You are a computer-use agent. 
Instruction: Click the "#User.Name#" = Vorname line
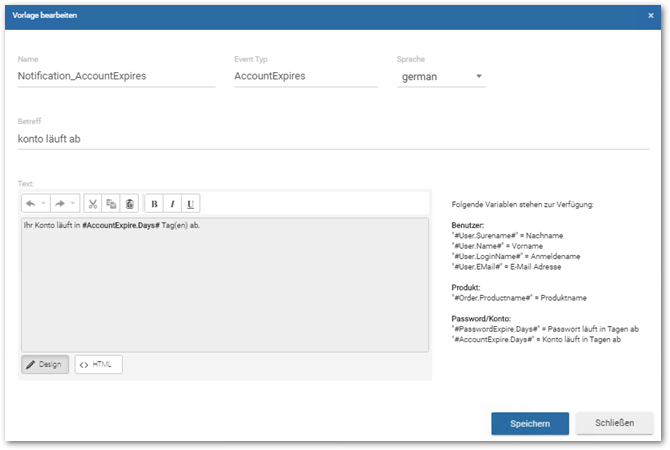tap(497, 246)
